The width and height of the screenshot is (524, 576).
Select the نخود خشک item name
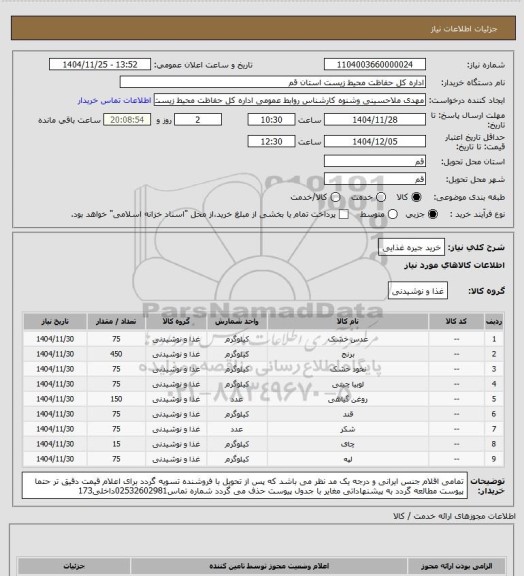[x=348, y=370]
